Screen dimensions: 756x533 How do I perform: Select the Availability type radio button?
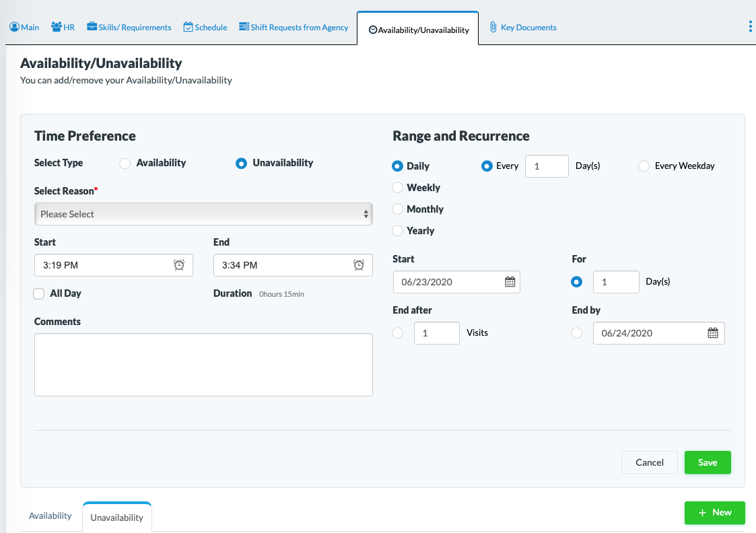click(x=125, y=163)
